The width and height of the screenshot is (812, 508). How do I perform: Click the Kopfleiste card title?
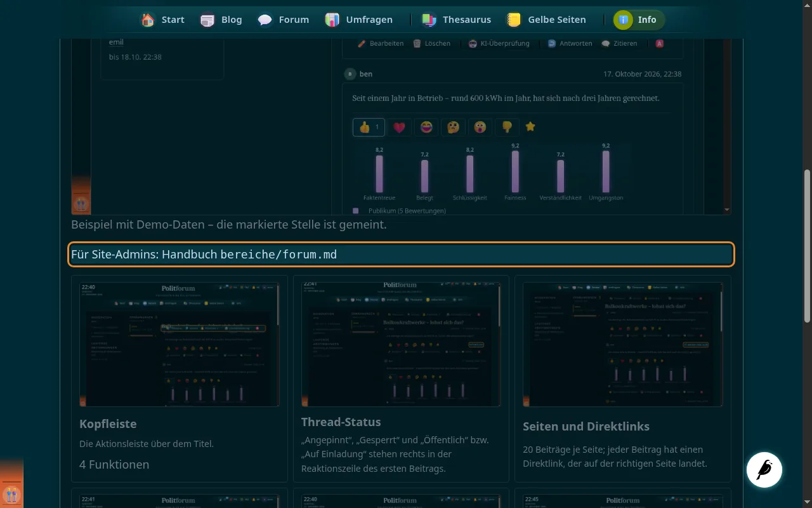click(108, 424)
